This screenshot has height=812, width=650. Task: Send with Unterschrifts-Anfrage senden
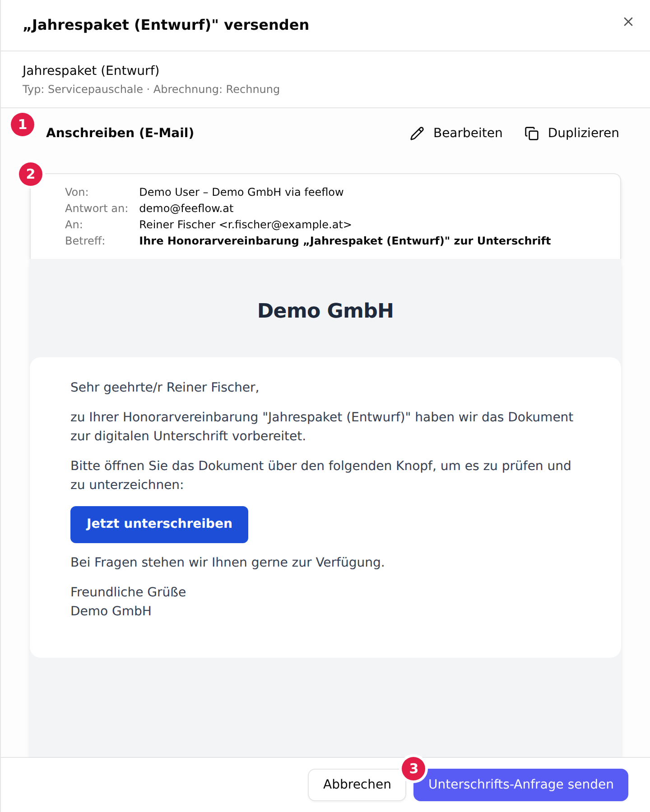coord(520,784)
